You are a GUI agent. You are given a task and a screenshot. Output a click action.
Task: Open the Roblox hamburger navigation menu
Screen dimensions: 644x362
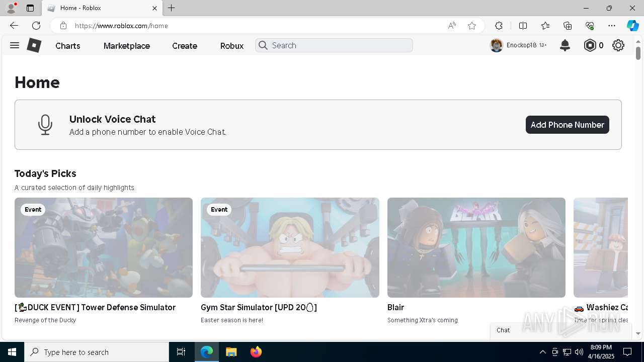(15, 45)
